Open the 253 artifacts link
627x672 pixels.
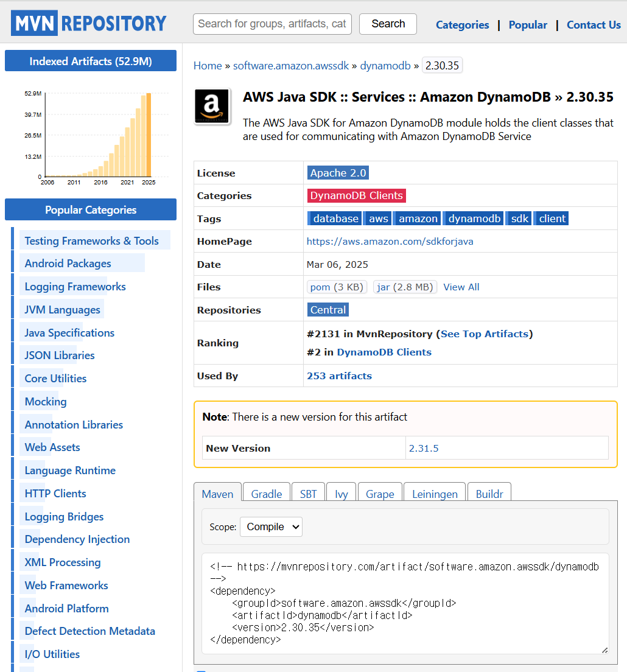tap(339, 376)
